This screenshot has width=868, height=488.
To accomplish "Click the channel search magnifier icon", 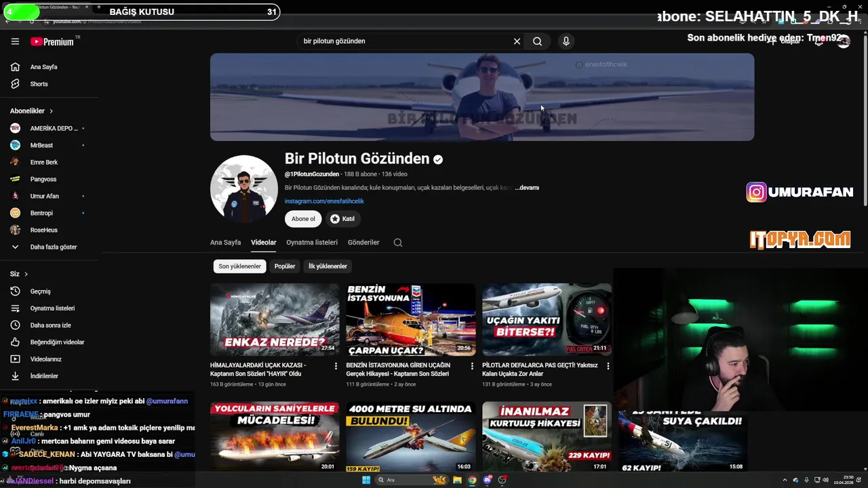I will pos(398,243).
